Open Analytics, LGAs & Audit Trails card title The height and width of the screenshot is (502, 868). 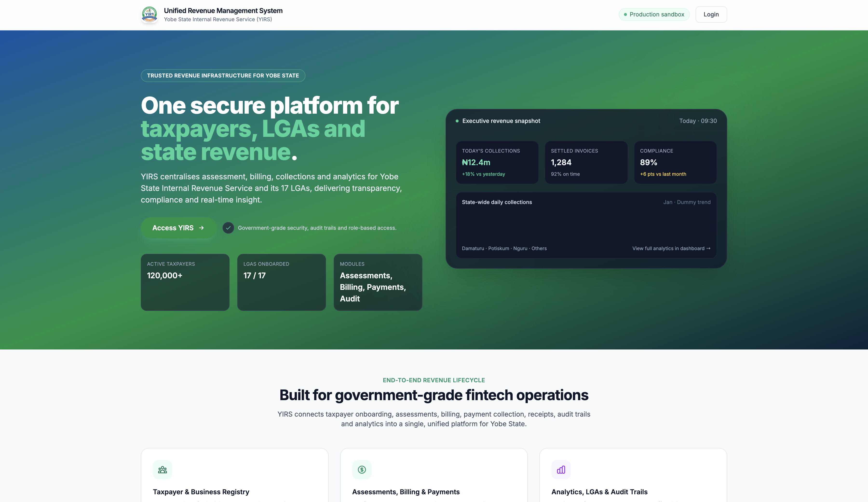pyautogui.click(x=599, y=492)
